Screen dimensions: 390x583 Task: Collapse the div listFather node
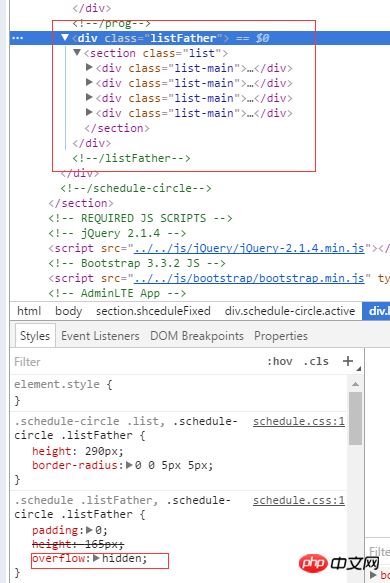(65, 38)
